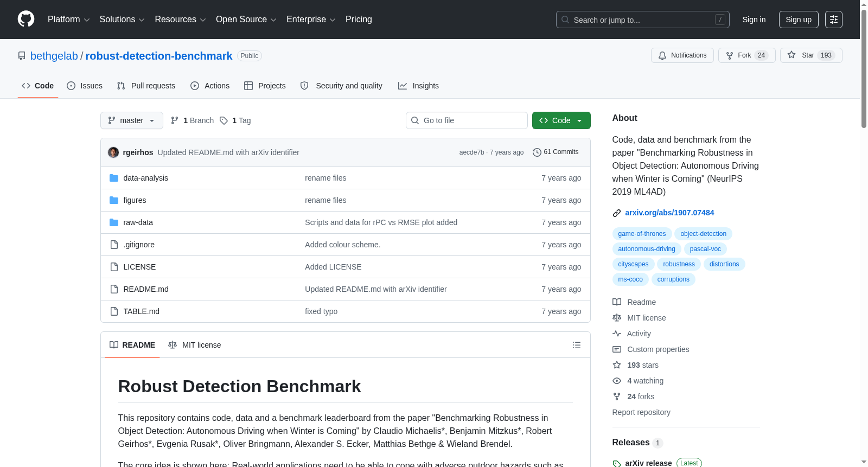Click the book icon beside Readme
This screenshot has height=467, width=868.
pos(617,302)
